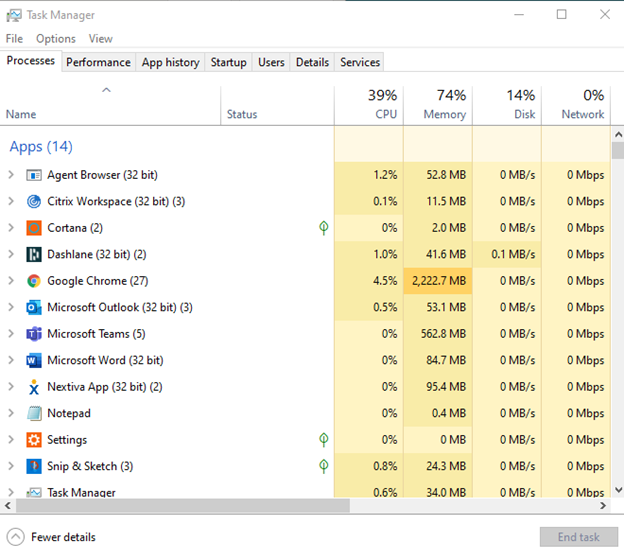Switch to the App history tab
The image size is (624, 560).
point(170,62)
